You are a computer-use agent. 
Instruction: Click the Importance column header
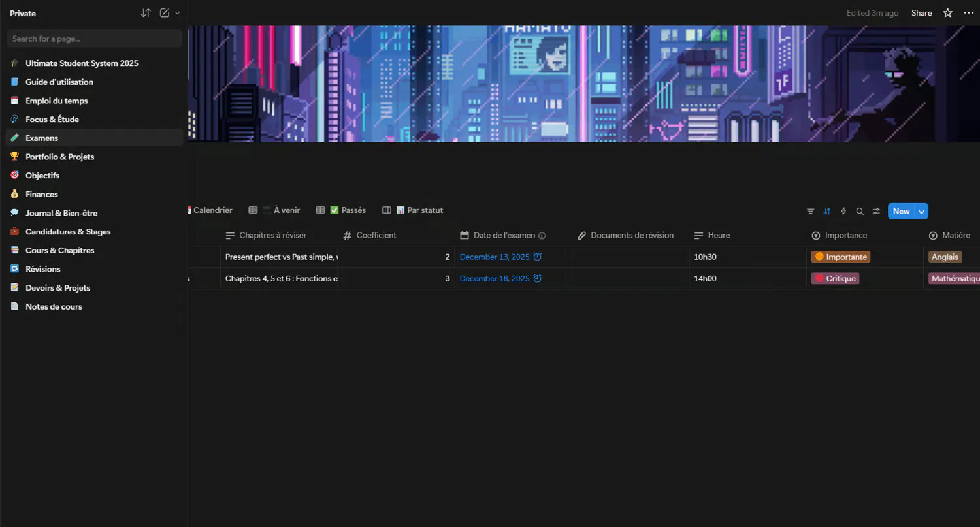click(865, 235)
